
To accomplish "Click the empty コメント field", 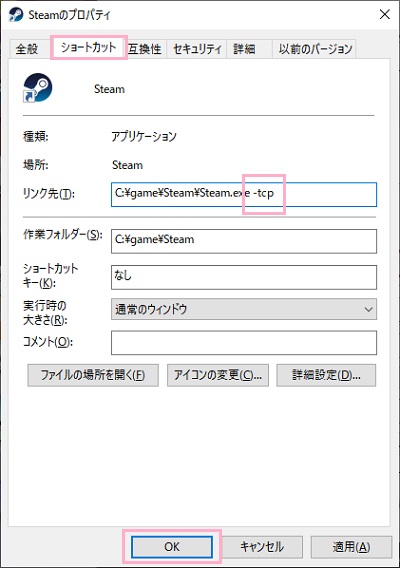I will 244,343.
